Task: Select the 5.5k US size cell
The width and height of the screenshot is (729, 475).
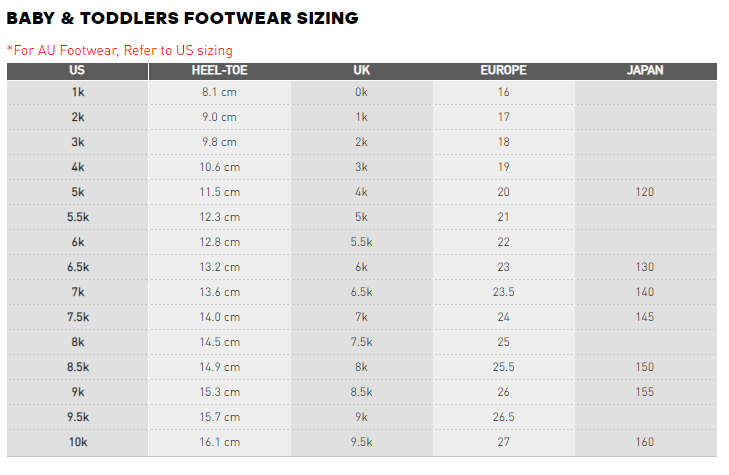Action: tap(77, 217)
